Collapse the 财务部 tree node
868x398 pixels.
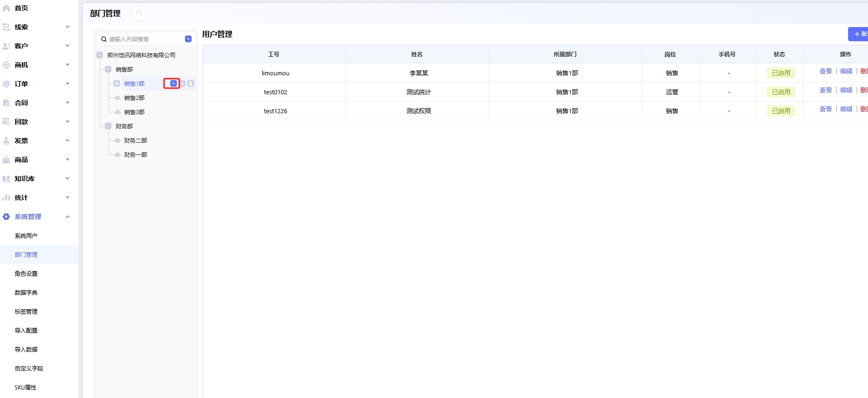pyautogui.click(x=108, y=126)
